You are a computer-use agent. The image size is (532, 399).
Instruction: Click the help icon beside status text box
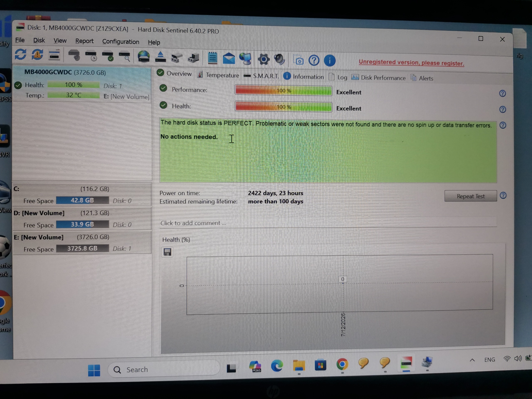(503, 125)
